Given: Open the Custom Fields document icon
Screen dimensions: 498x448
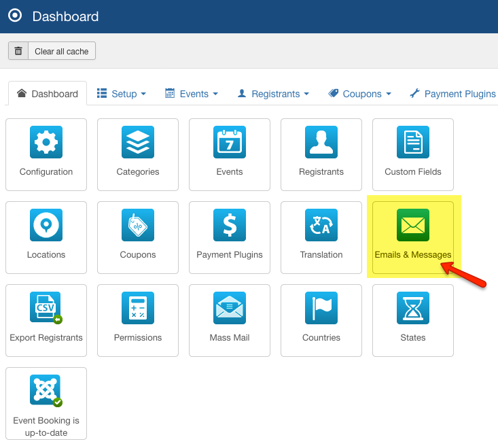Looking at the screenshot, I should (x=413, y=142).
